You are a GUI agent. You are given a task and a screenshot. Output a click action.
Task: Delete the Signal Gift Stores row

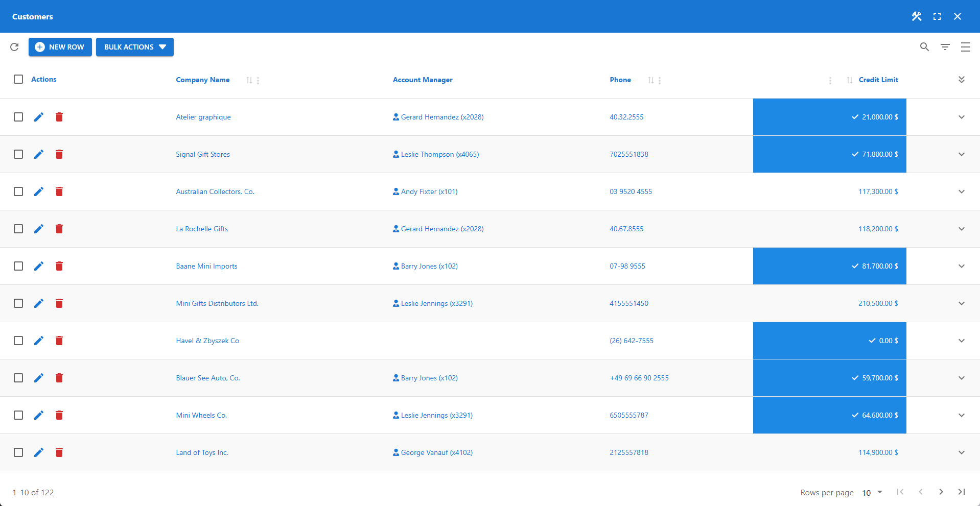tap(59, 154)
